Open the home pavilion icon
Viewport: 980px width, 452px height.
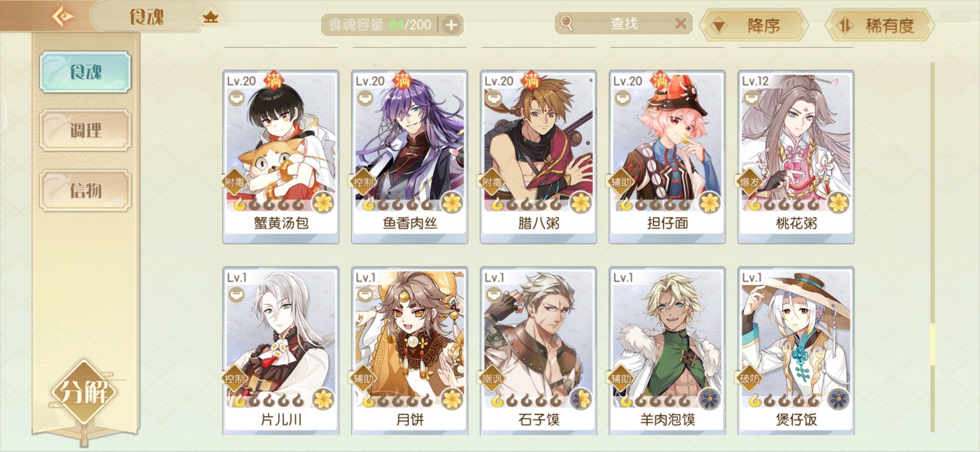(211, 17)
